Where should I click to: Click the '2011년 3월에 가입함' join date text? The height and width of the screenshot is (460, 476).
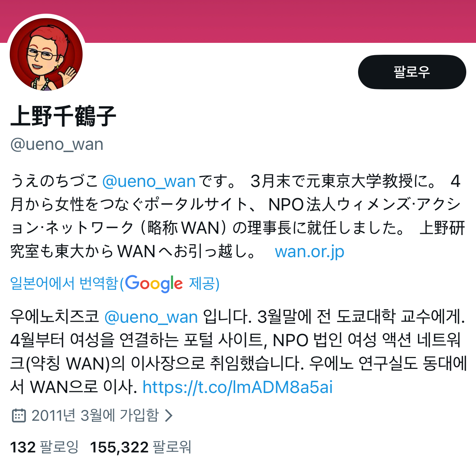point(95,415)
